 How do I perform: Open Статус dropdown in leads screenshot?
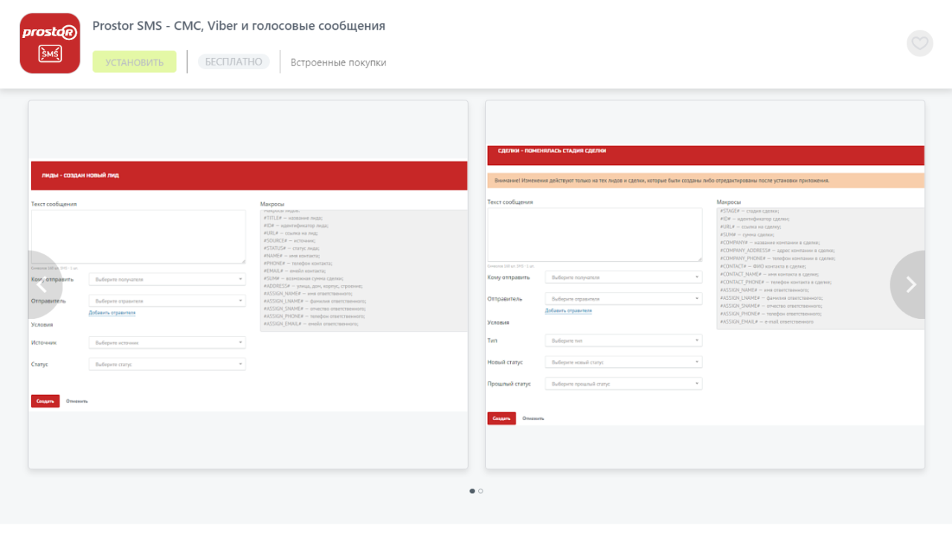167,364
